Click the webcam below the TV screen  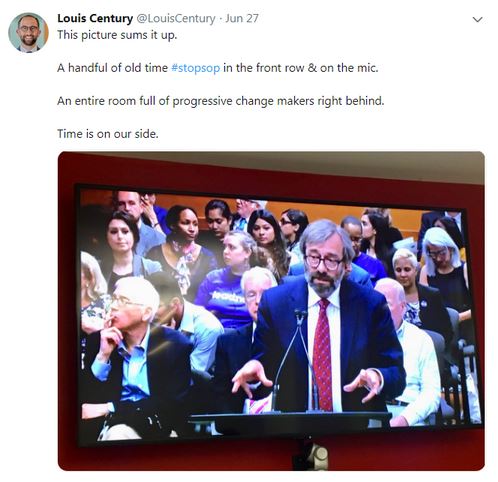click(x=312, y=457)
